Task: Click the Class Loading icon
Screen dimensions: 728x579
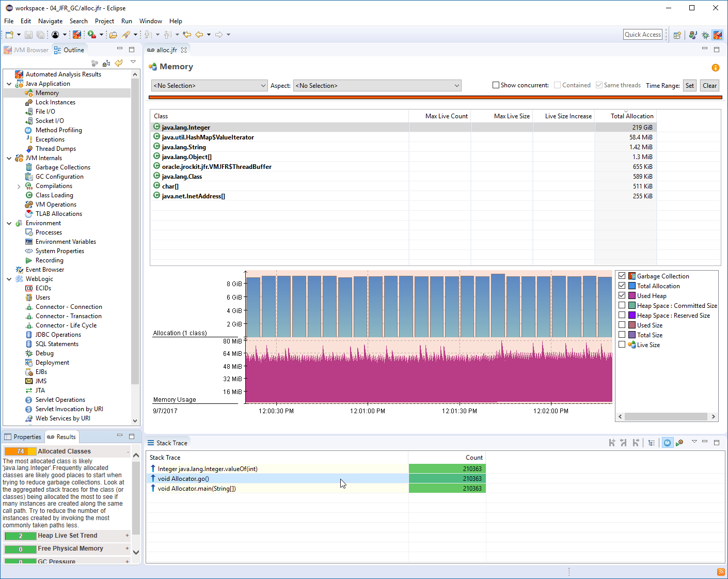Action: pyautogui.click(x=29, y=195)
